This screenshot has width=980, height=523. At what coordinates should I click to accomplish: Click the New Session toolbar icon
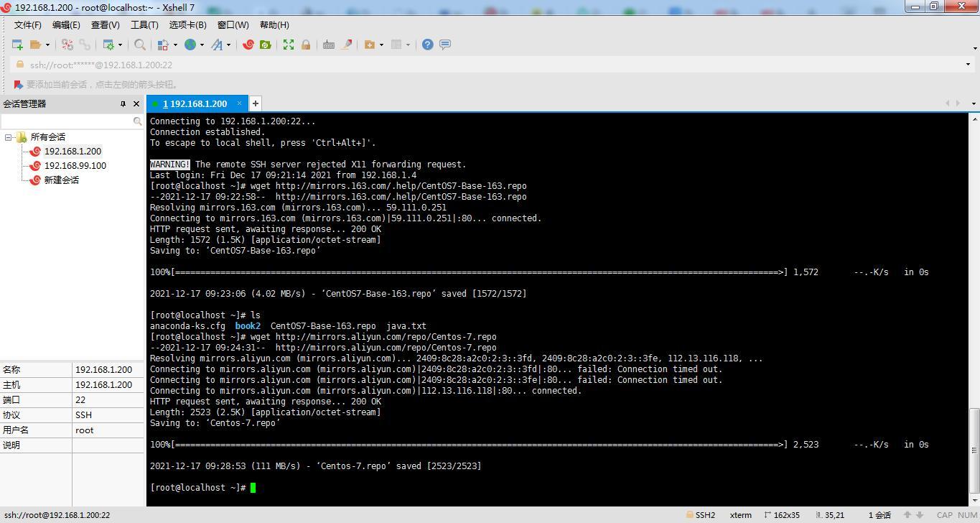17,45
